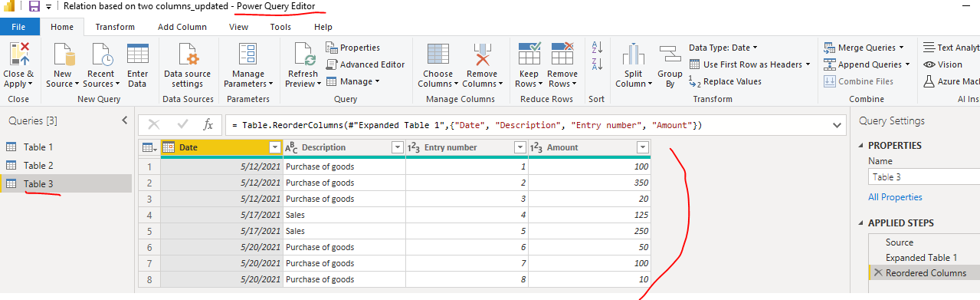Click the fx add step icon
This screenshot has height=300, width=980.
click(208, 125)
